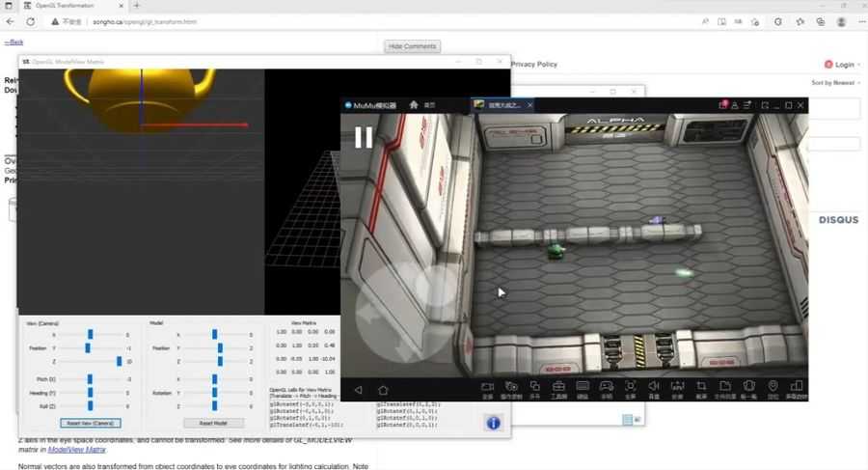This screenshot has width=868, height=470.
Task: Open browser settings and more menu
Action: (861, 21)
